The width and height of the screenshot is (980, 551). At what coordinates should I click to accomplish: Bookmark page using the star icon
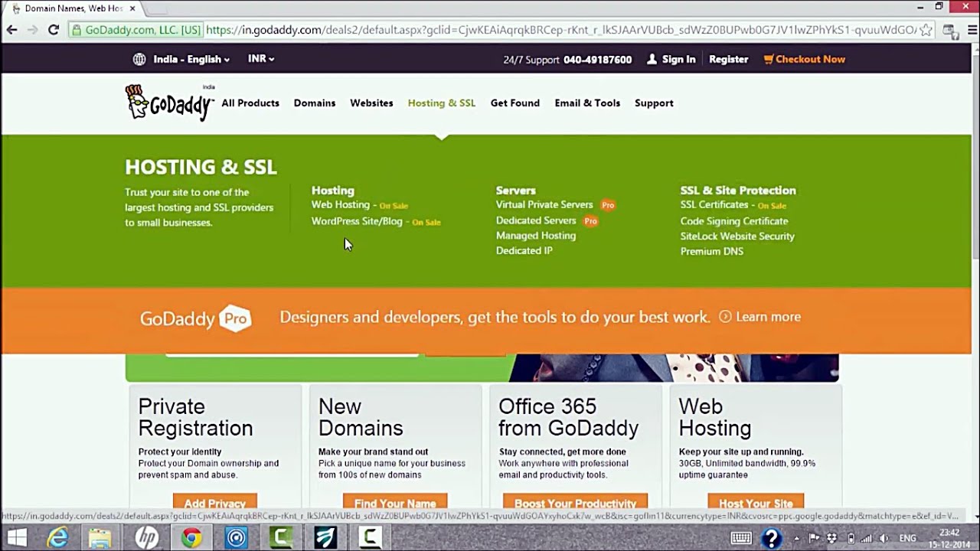926,30
